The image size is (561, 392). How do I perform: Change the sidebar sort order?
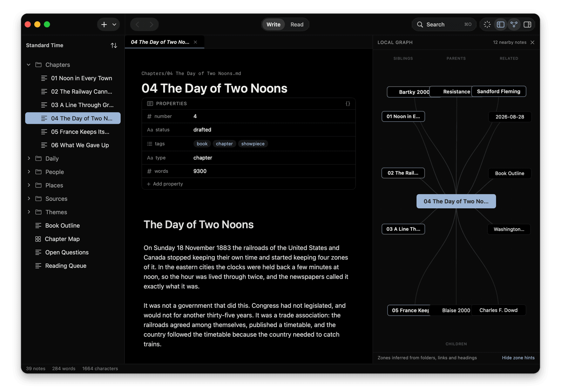tap(114, 46)
